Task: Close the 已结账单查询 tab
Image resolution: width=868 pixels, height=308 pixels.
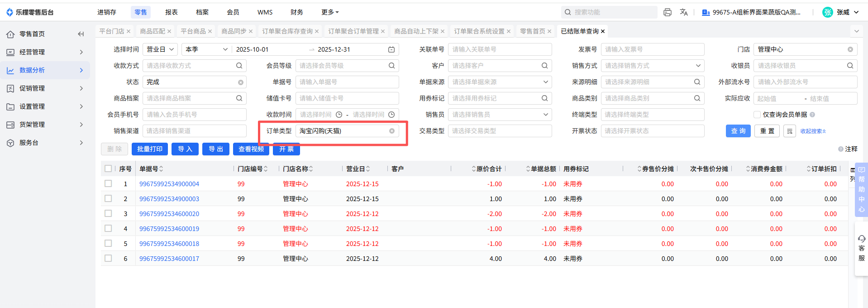Action: (x=603, y=31)
